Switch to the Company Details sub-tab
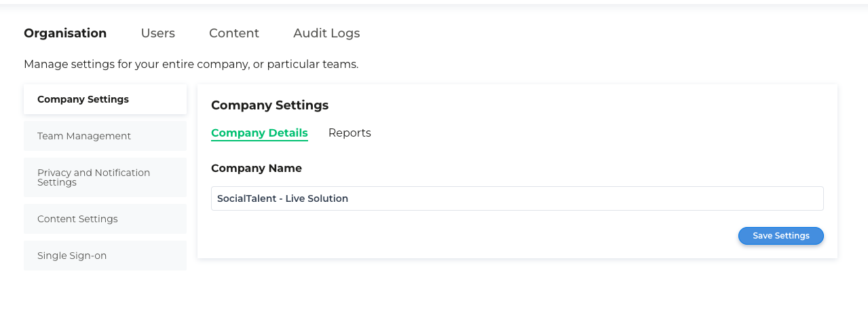868x314 pixels. tap(259, 133)
